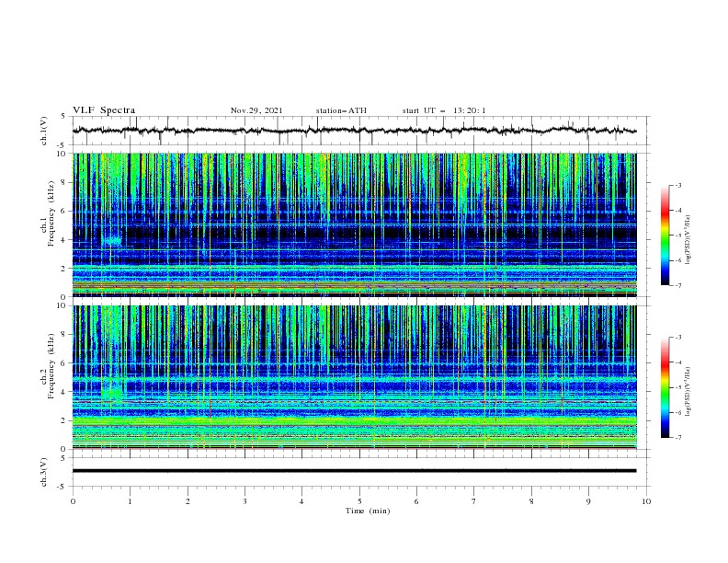Image resolution: width=728 pixels, height=563 pixels.
Task: Click the "-7" tick on upper color bar
Action: coord(677,285)
